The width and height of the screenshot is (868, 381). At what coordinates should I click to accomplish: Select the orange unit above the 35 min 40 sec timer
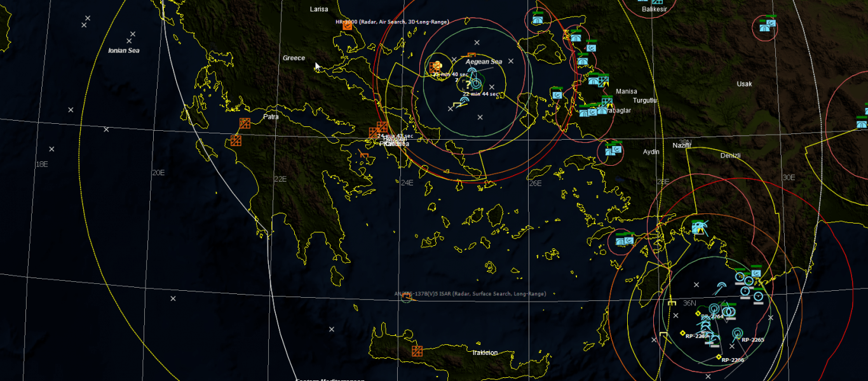coord(436,66)
